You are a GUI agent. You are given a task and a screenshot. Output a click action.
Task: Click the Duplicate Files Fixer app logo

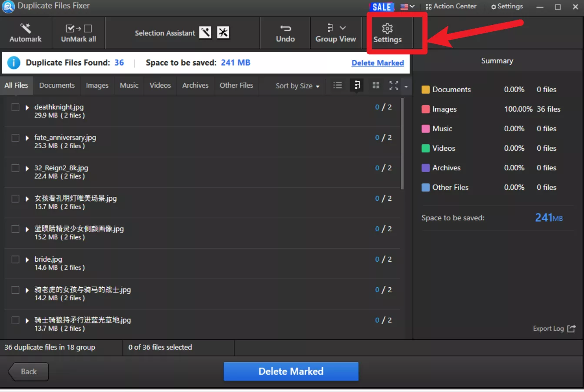8,7
